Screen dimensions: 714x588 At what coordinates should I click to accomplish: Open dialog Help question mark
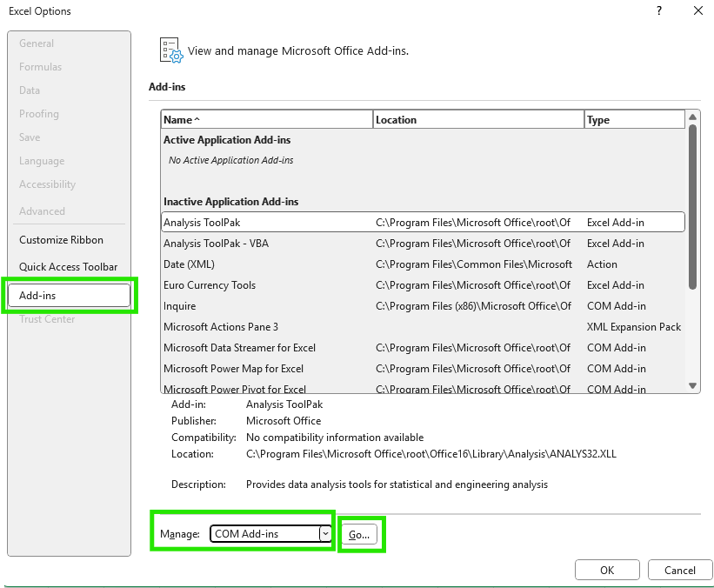click(x=659, y=10)
